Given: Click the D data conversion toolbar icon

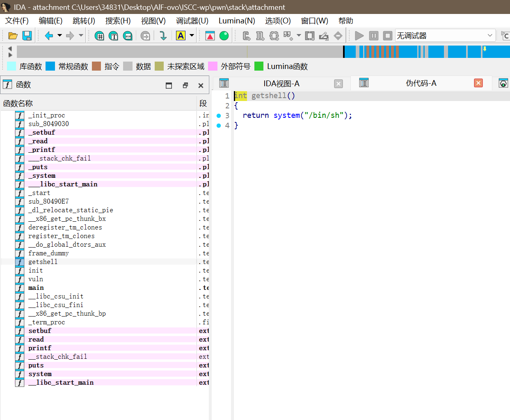Looking at the screenshot, I should click(260, 36).
